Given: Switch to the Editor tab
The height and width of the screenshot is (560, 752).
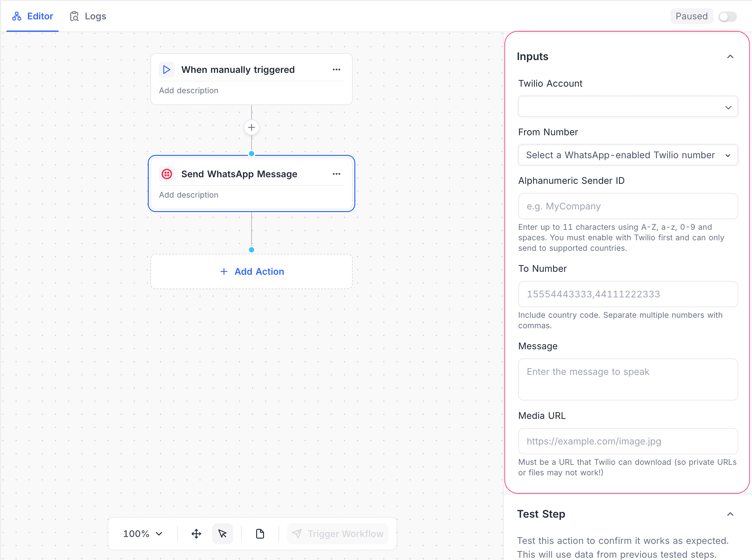Looking at the screenshot, I should tap(33, 16).
